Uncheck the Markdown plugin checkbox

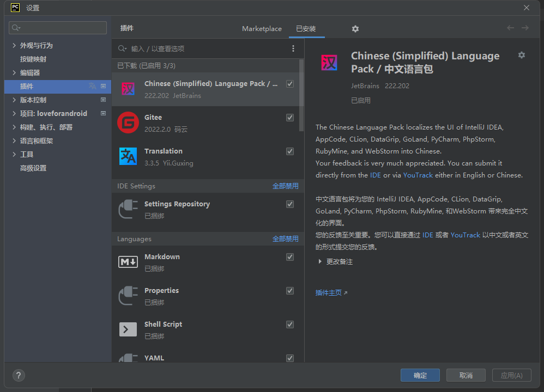[290, 257]
